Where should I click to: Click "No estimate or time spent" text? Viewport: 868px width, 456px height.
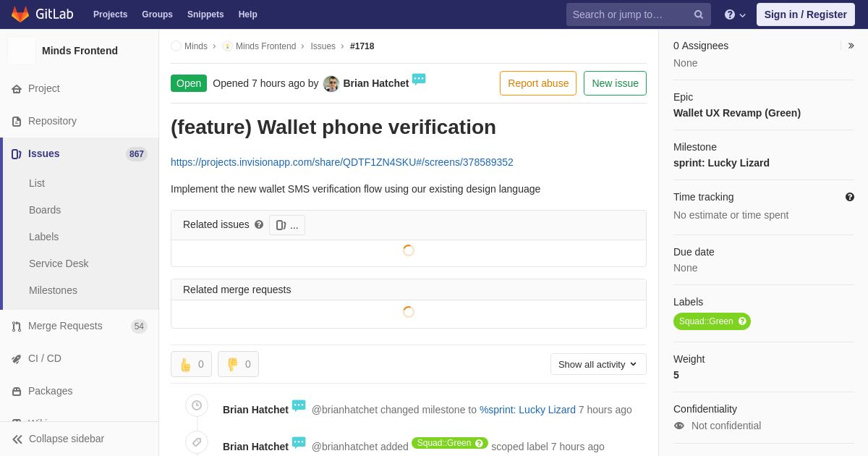tap(731, 215)
